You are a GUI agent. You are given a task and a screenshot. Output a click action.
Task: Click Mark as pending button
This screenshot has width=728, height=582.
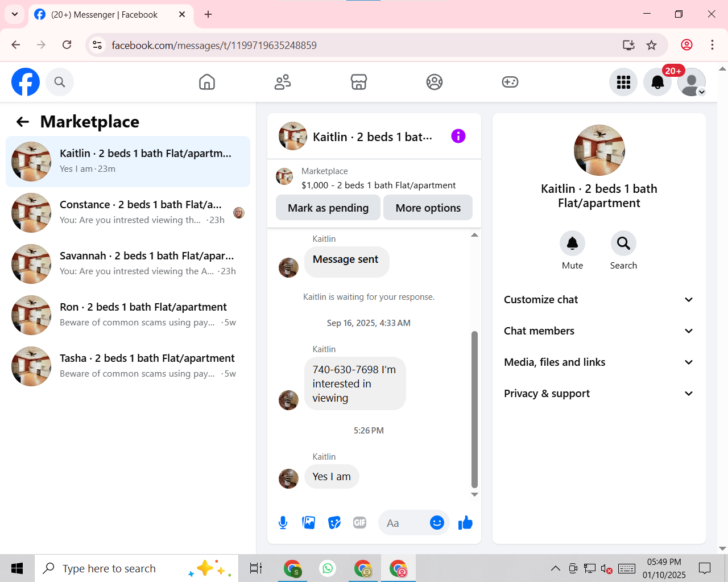coord(328,208)
